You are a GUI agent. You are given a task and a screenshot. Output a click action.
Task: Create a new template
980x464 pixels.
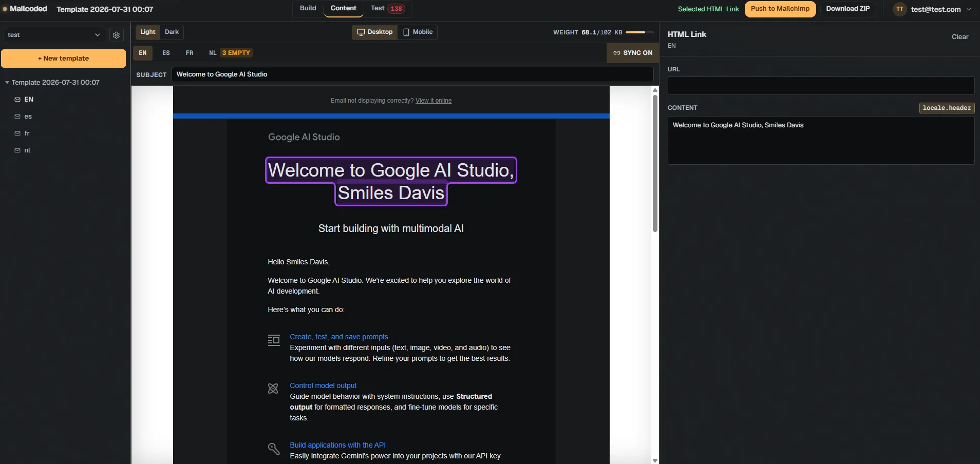[63, 59]
